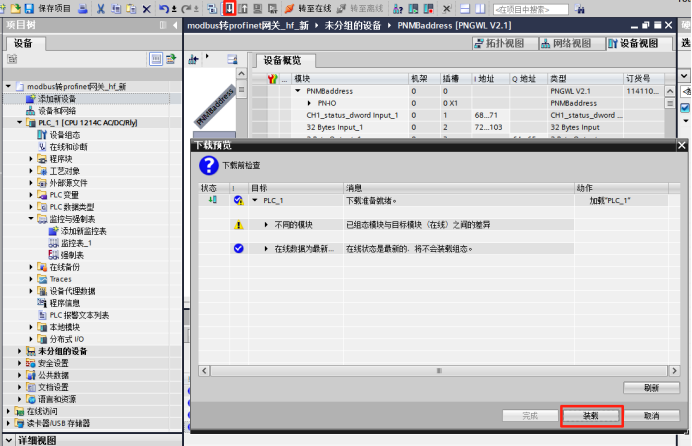Expand the 程序块 program blocks node
The height and width of the screenshot is (446, 692).
tap(31, 159)
